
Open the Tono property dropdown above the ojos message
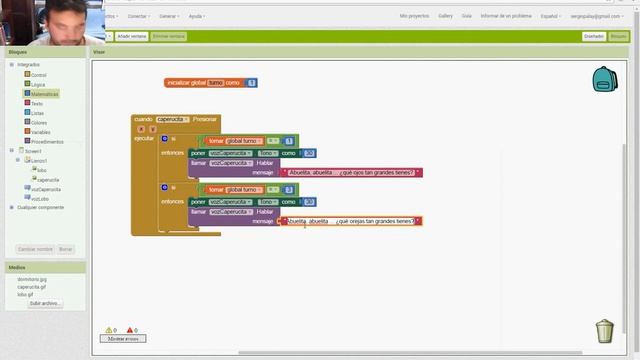pos(268,153)
